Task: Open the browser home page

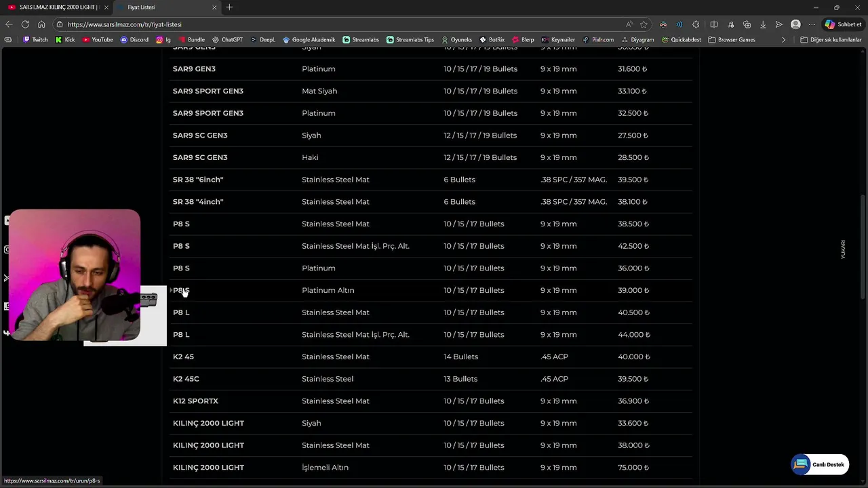Action: 41,24
